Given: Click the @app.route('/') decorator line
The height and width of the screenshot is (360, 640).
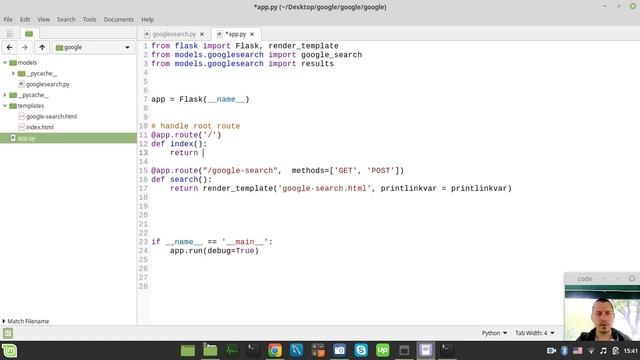Looking at the screenshot, I should click(x=186, y=135).
